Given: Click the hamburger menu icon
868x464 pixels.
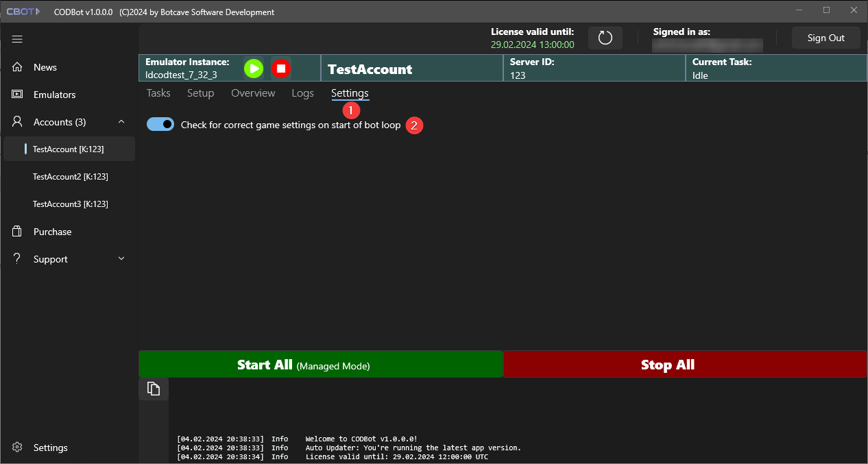Looking at the screenshot, I should (x=17, y=39).
